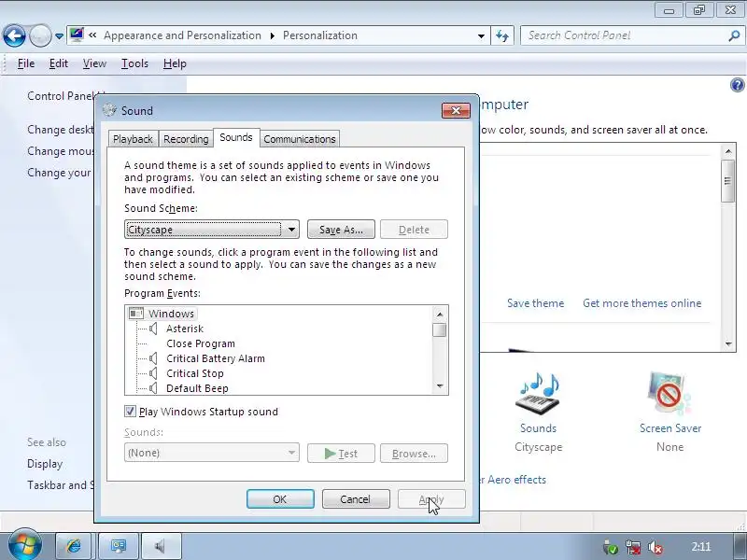Switch to the Playback tab

coord(133,139)
